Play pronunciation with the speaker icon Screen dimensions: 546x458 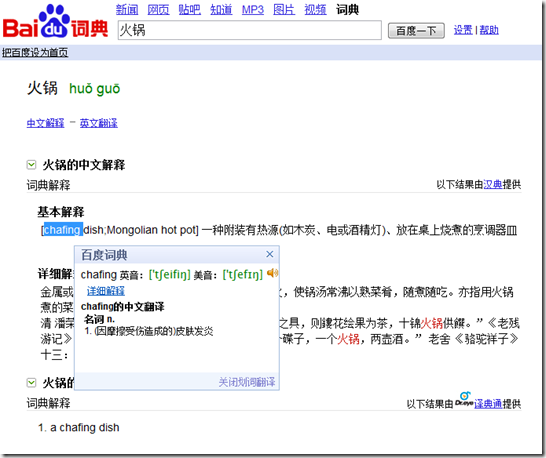[272, 273]
